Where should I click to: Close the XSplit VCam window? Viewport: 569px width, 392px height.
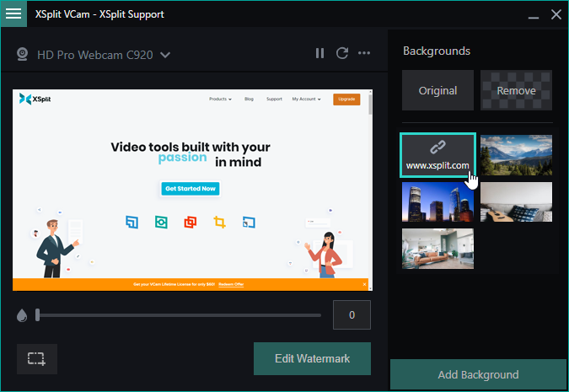coord(556,14)
